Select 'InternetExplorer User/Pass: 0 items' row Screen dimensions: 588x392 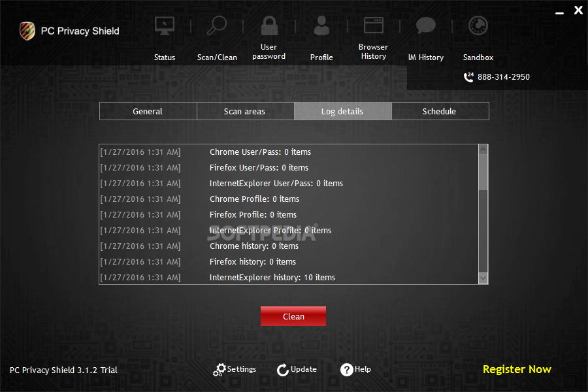click(289, 184)
